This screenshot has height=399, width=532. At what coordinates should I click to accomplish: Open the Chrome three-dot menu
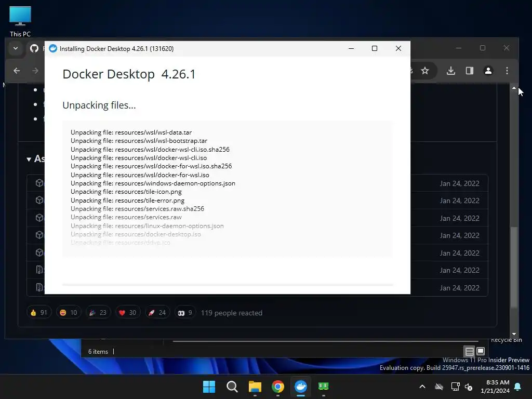click(x=507, y=71)
